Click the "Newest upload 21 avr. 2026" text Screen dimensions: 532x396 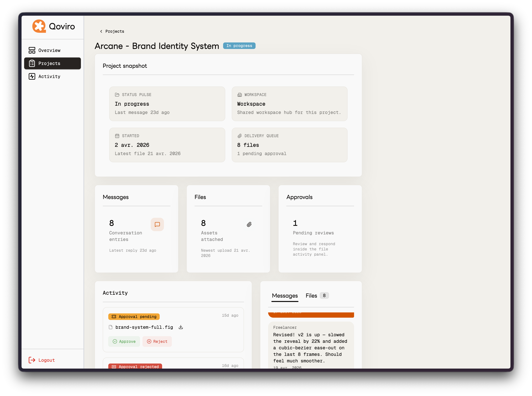pos(225,253)
